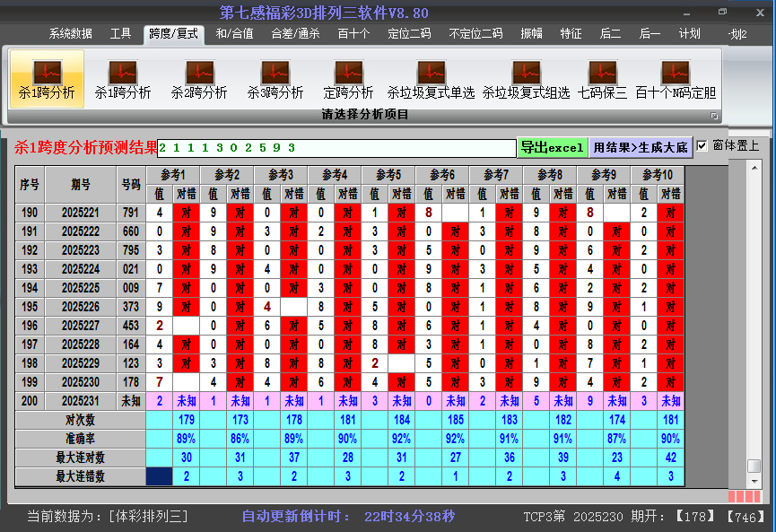Click the table scrollbar up arrow
Screen dimensions: 776x532
[754, 168]
